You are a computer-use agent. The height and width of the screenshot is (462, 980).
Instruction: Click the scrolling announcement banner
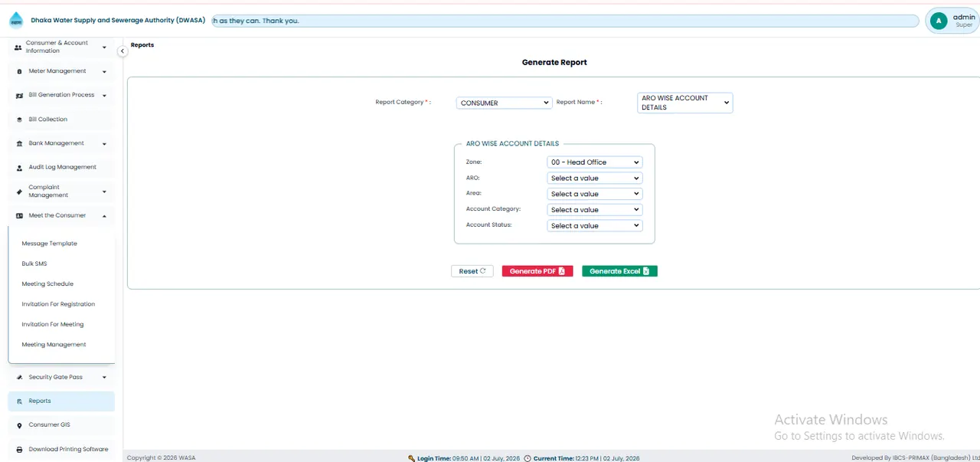pyautogui.click(x=565, y=21)
